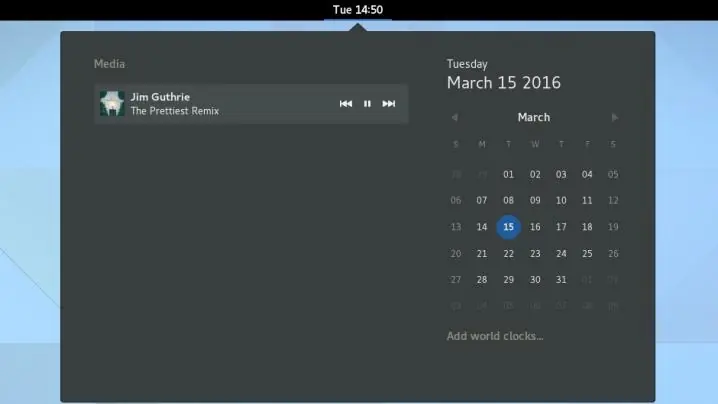Click The Prettiest Remix track title
The image size is (718, 404).
tap(174, 111)
